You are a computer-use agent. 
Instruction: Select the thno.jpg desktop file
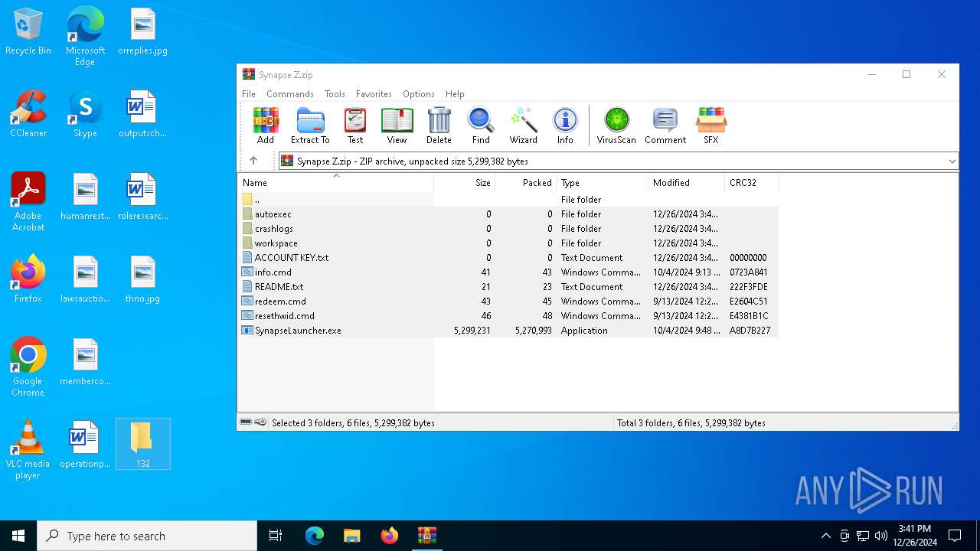[143, 279]
